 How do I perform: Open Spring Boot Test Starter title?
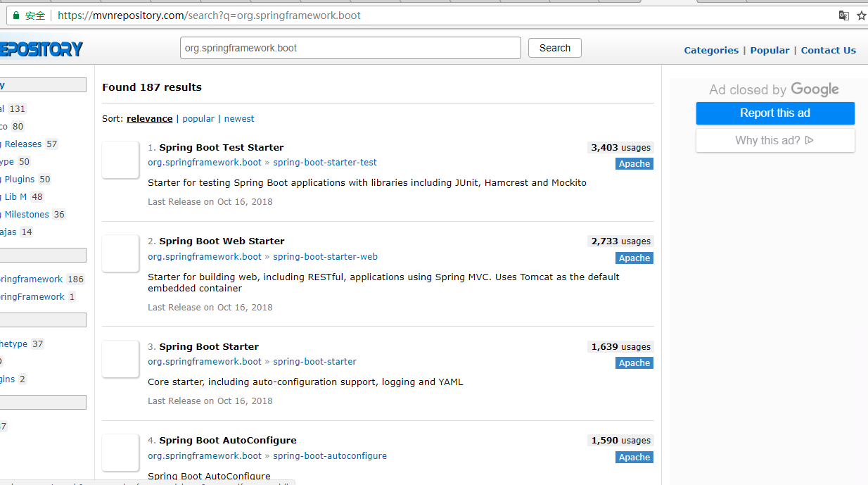tap(222, 148)
